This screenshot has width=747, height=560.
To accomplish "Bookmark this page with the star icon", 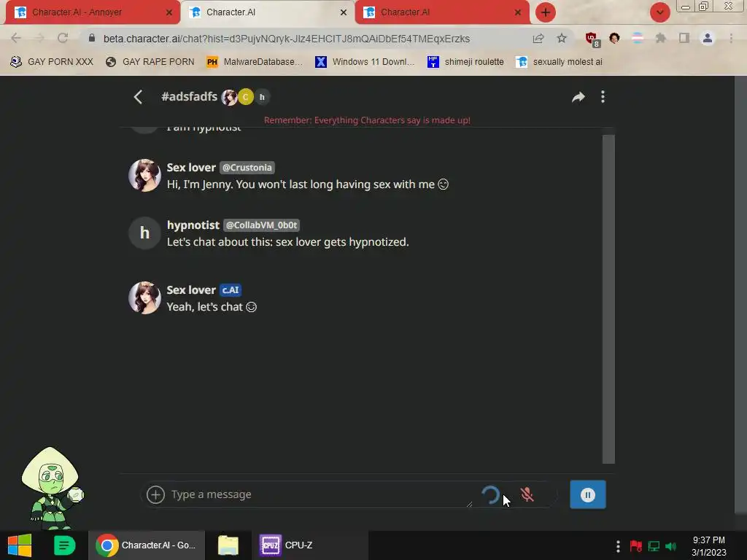I will pyautogui.click(x=562, y=39).
